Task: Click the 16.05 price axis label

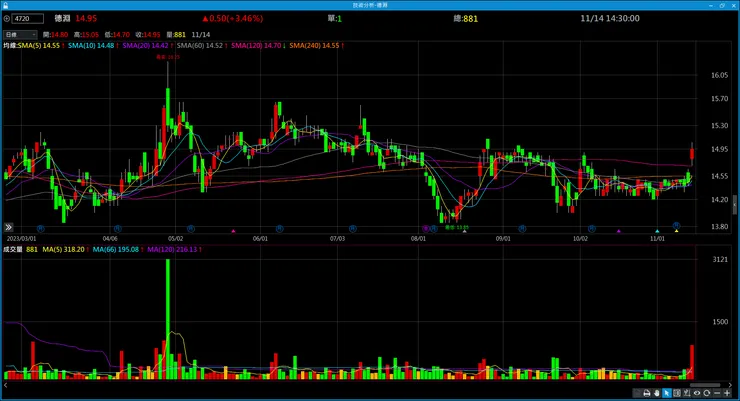Action: [719, 75]
